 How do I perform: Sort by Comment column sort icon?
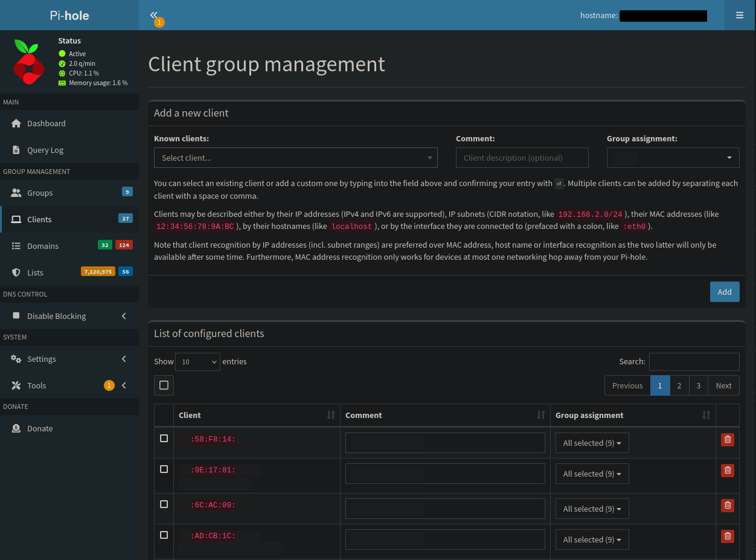tap(541, 415)
